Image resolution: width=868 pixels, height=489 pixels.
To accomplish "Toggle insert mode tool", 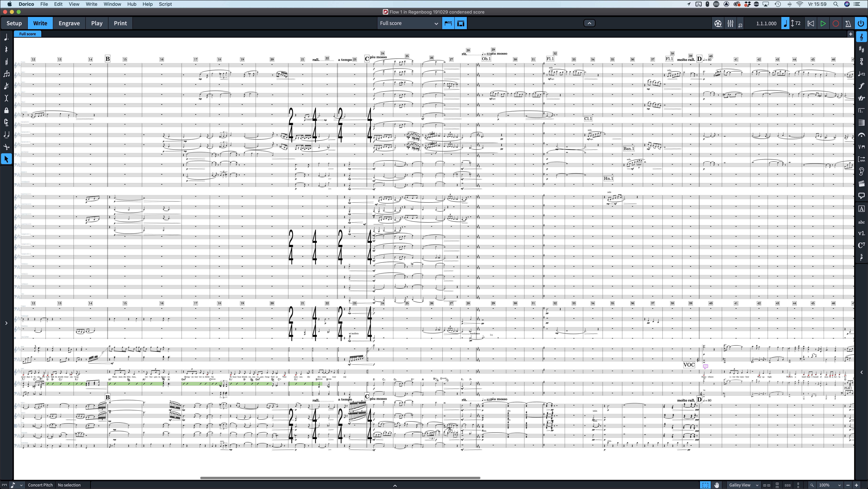I will 6,98.
